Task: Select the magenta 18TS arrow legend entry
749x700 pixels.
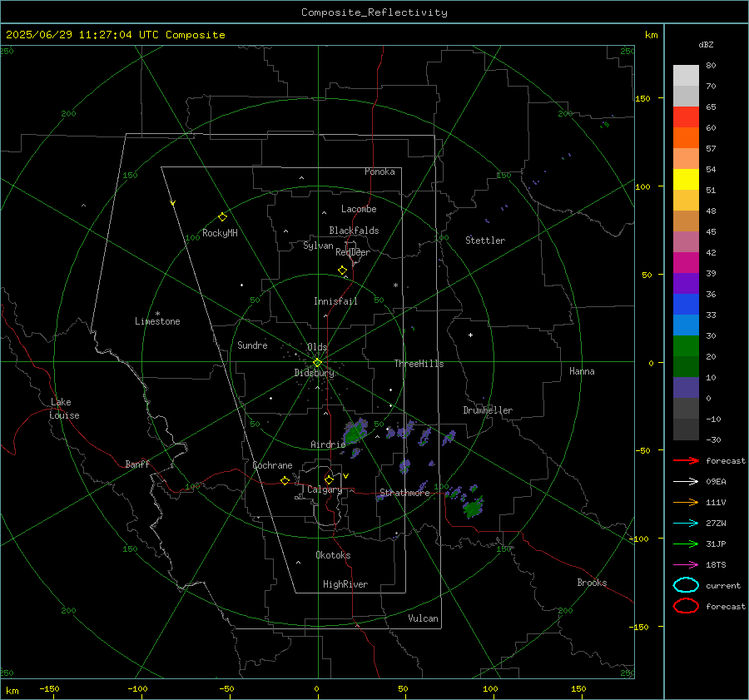Action: (686, 565)
